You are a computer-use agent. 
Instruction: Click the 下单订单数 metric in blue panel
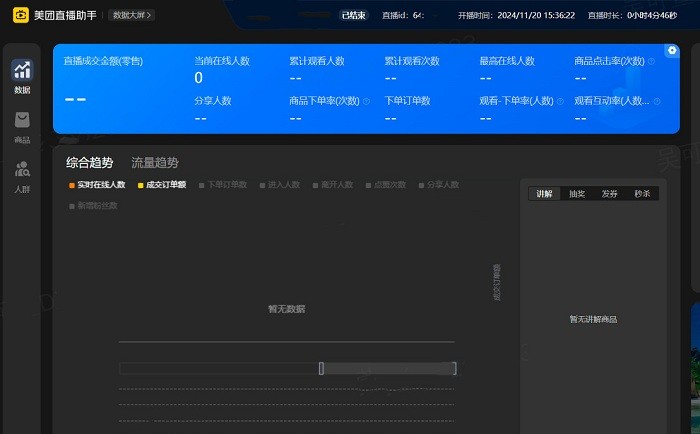pos(407,101)
